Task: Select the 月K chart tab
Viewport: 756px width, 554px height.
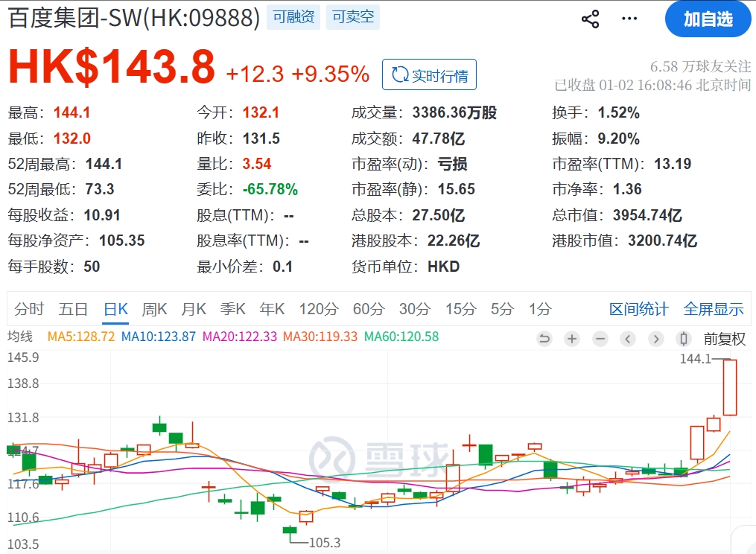Action: pyautogui.click(x=194, y=308)
